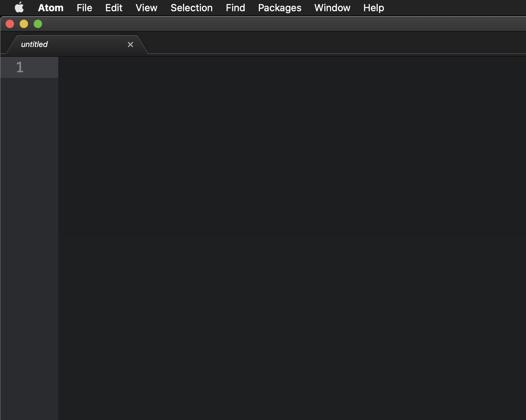
Task: Minimize the window with the yellow button
Action: 24,24
